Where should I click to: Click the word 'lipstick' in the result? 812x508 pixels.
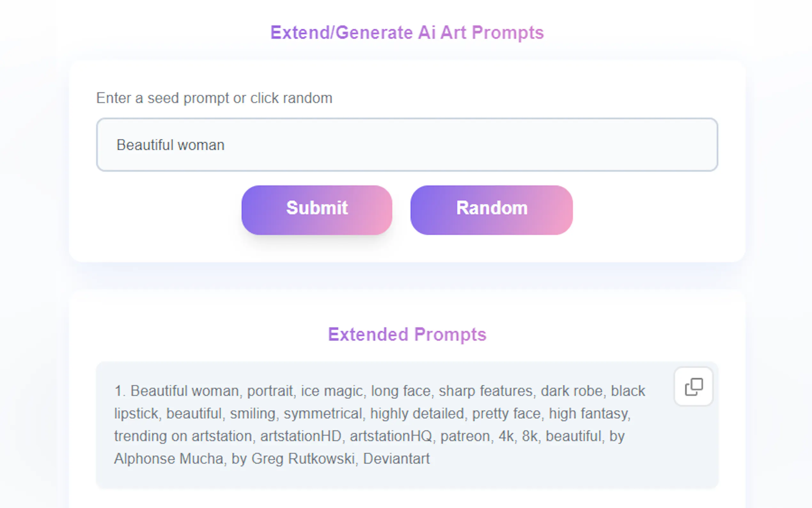[136, 414]
